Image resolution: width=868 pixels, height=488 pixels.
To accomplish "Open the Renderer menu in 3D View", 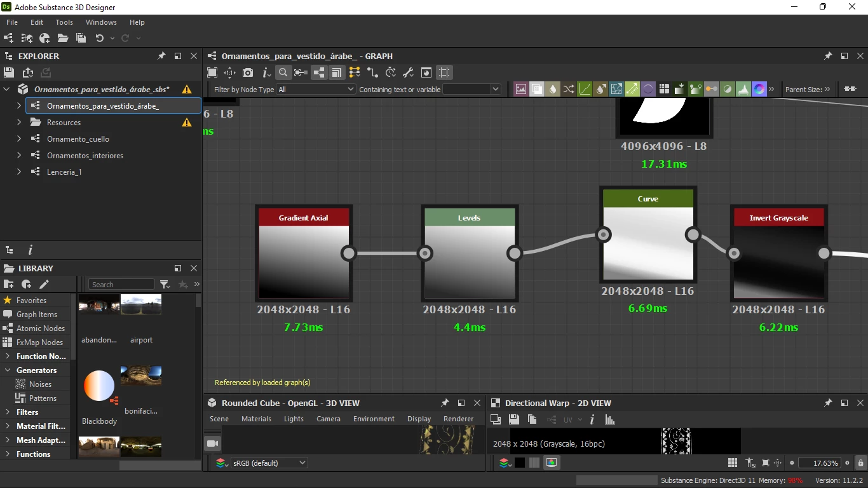I will coord(458,419).
